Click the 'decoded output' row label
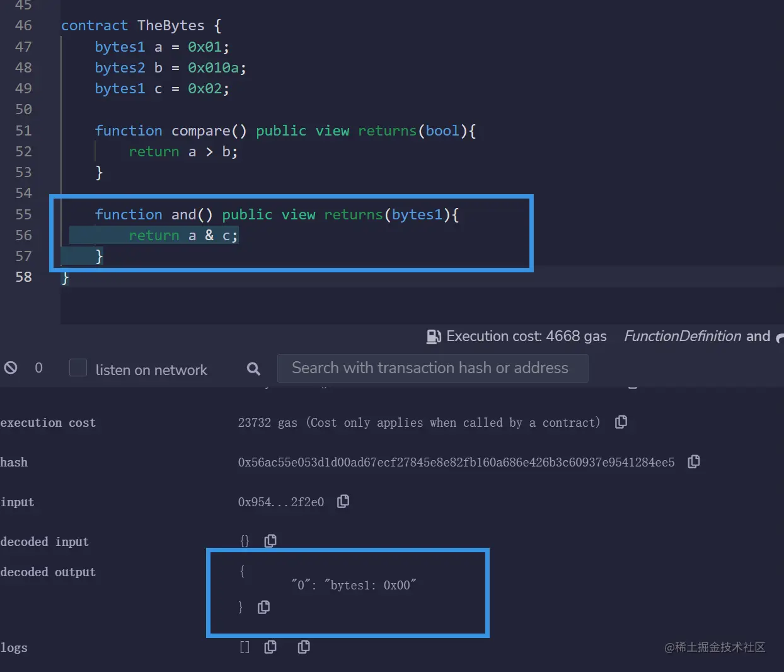This screenshot has width=784, height=672. 48,572
